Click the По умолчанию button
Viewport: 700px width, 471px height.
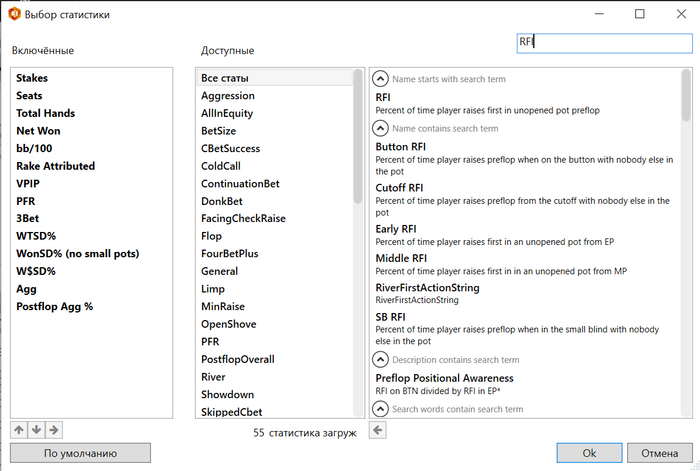pos(80,453)
